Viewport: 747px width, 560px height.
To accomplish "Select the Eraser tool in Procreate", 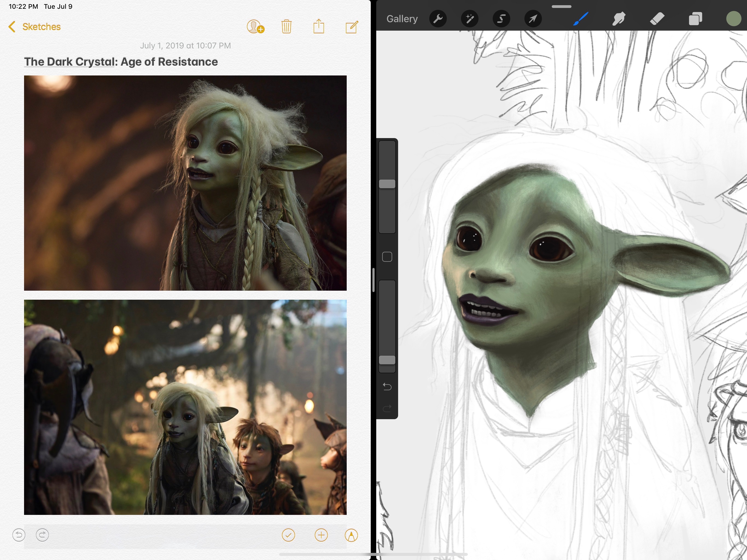I will tap(657, 19).
